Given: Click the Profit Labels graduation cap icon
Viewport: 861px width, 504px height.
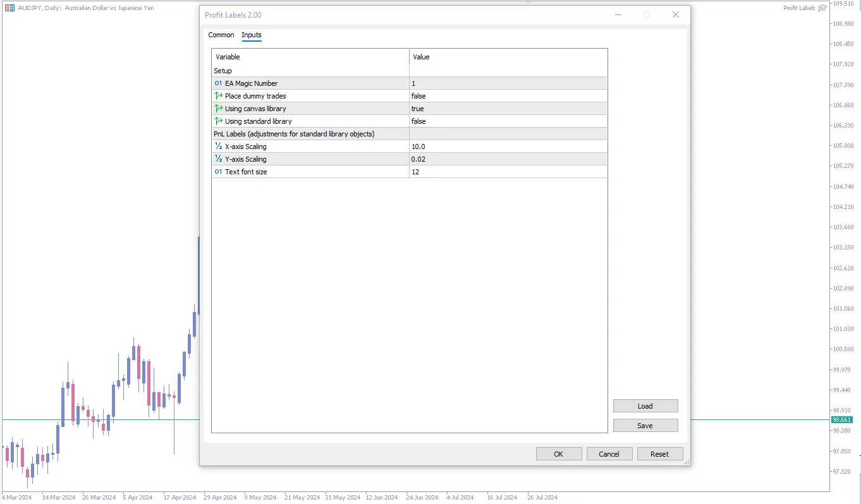Looking at the screenshot, I should (x=822, y=8).
